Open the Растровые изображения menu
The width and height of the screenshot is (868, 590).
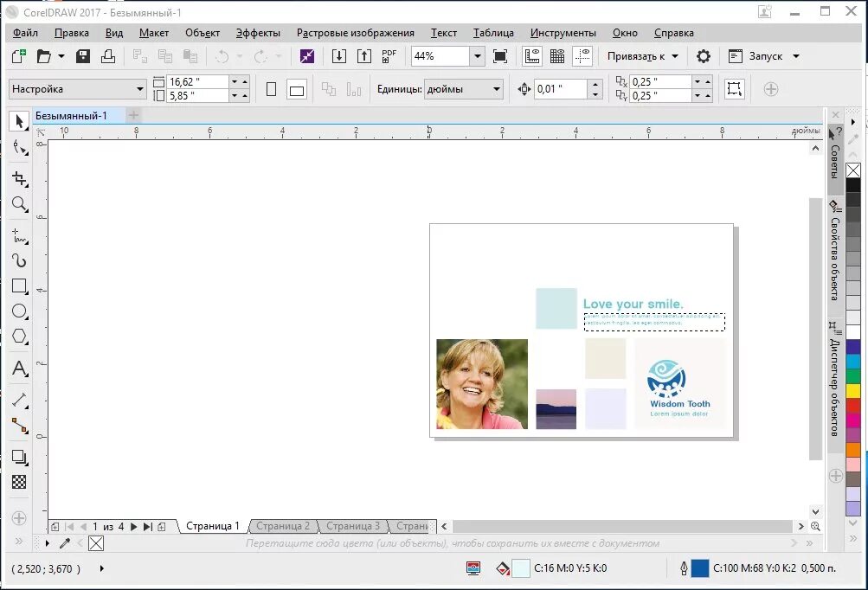click(356, 33)
